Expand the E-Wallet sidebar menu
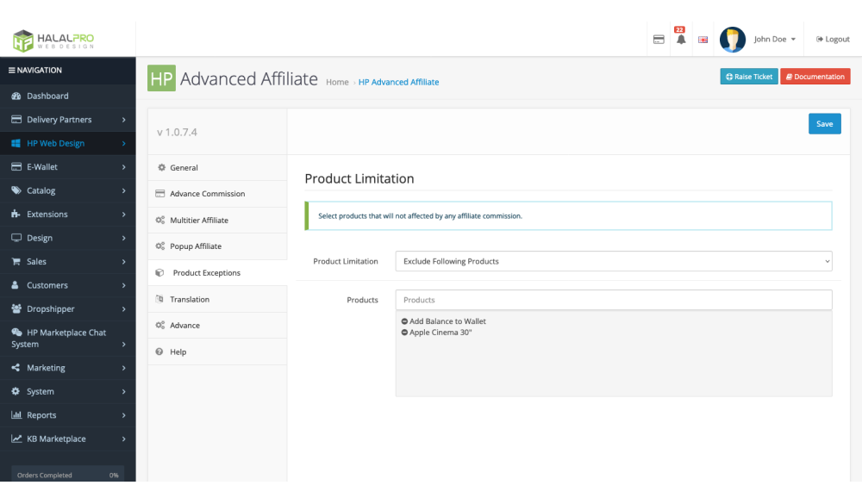 pos(67,167)
